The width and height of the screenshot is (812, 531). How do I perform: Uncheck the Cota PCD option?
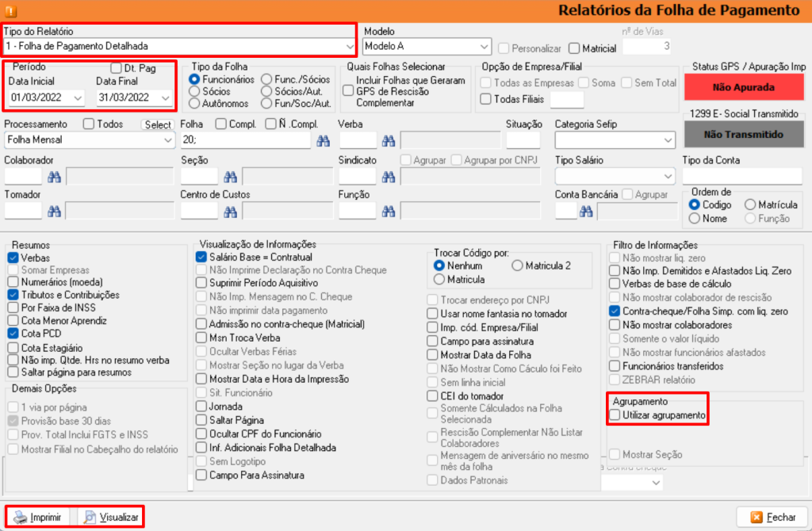[13, 334]
